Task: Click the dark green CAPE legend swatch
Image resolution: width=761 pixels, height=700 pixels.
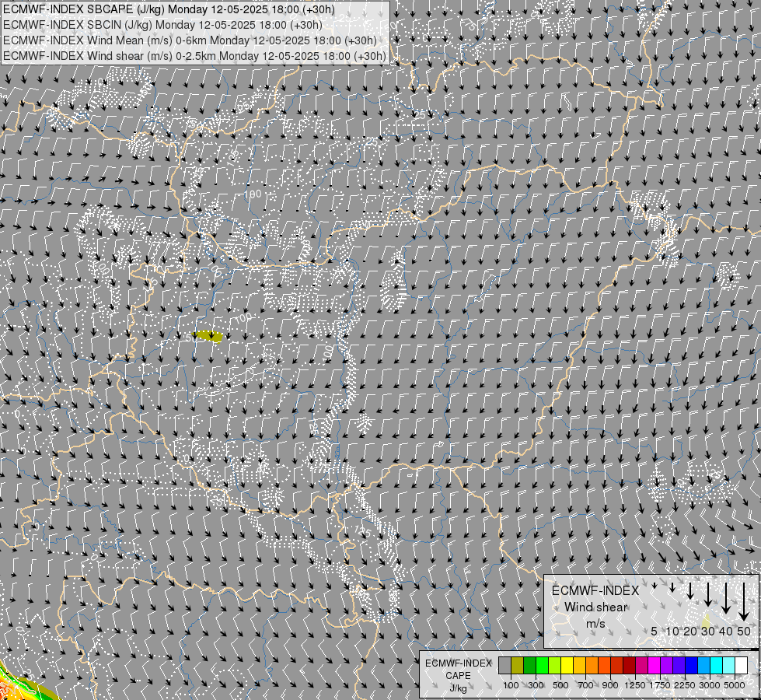Action: click(x=530, y=666)
